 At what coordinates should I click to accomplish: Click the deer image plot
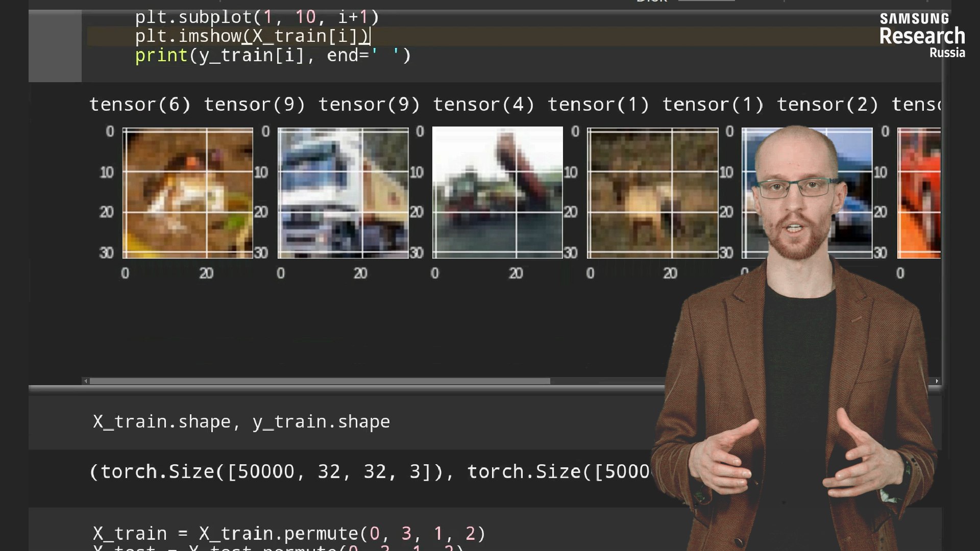point(653,193)
